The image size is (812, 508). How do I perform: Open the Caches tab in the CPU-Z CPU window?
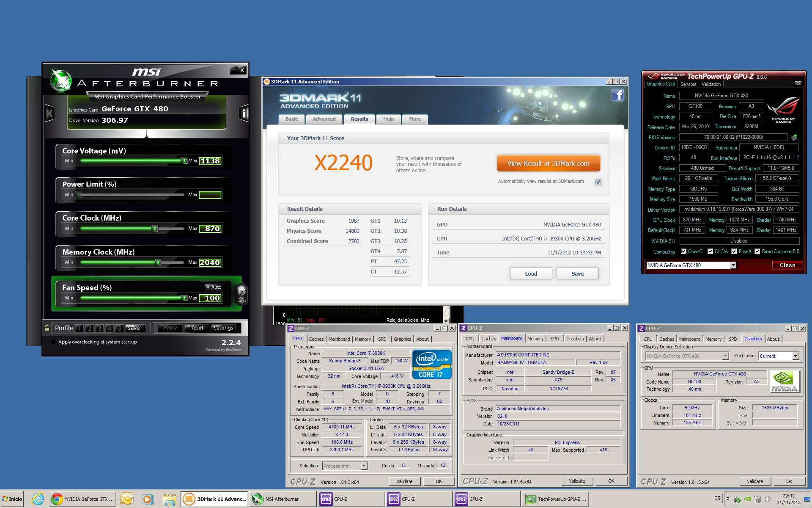316,339
